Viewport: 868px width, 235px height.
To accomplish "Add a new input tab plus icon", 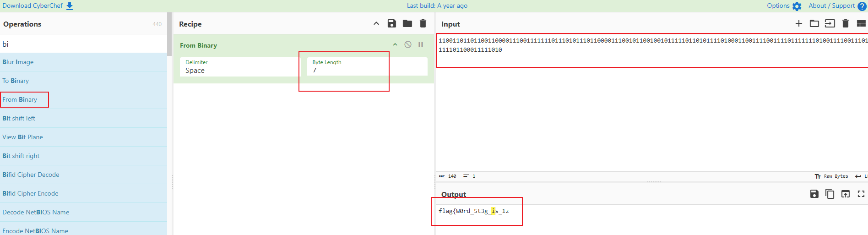I will tap(799, 23).
